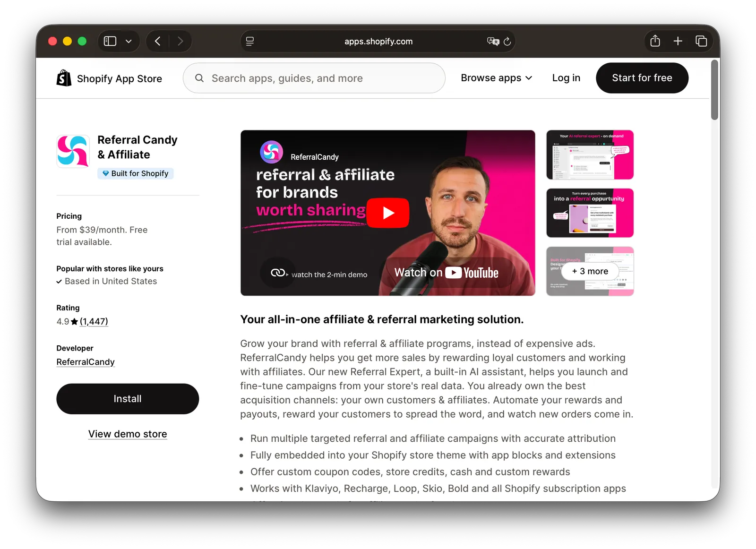Open the Share menu in Safari
Viewport: 756px width, 549px height.
point(655,41)
